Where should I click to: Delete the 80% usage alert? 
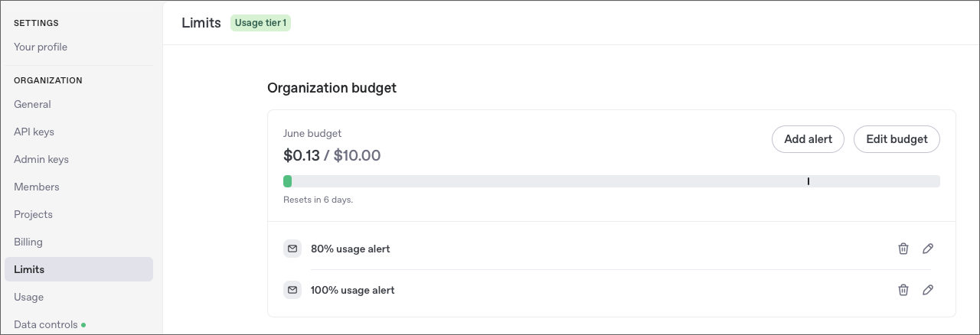(903, 249)
